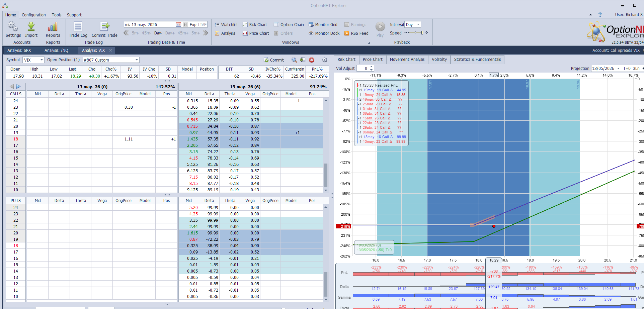Open the Configuration menu
644x309 pixels.
(x=34, y=15)
